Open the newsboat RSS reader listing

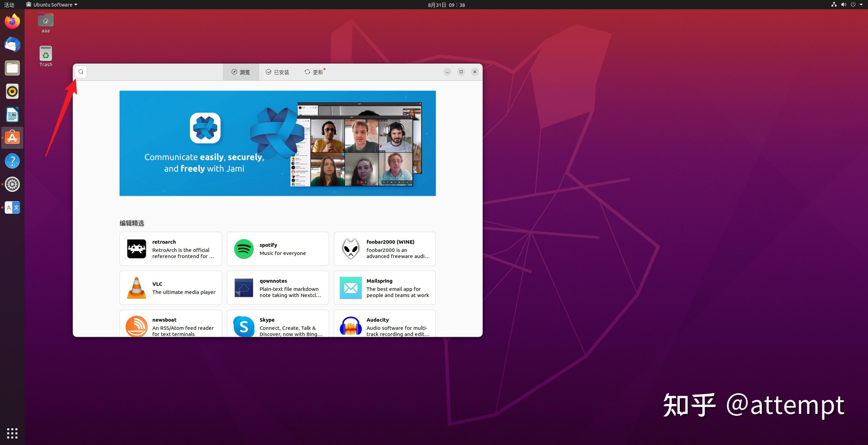(x=170, y=326)
